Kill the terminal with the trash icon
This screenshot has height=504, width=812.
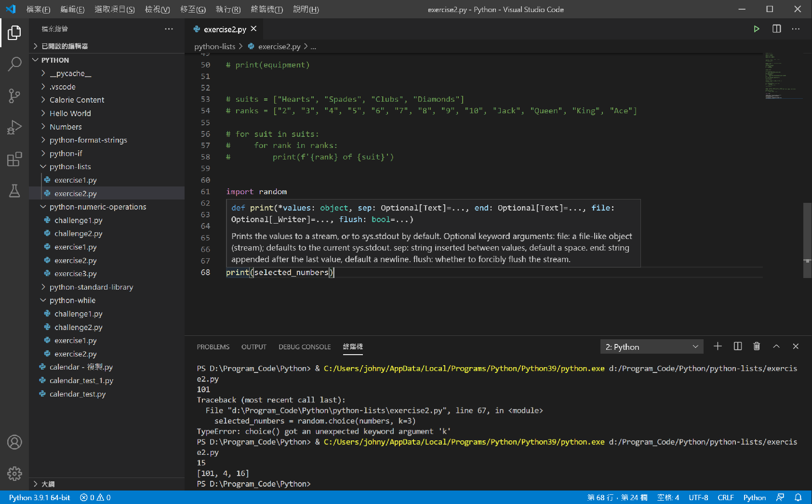[x=756, y=346]
